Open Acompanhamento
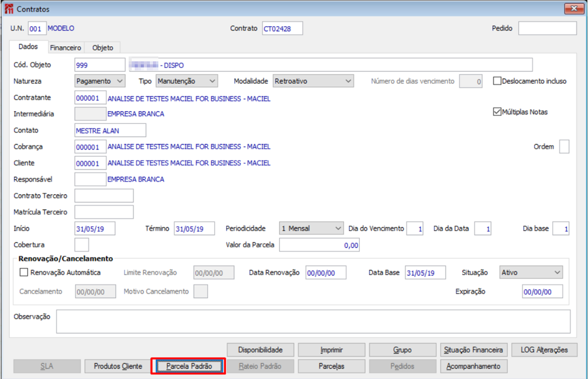The height and width of the screenshot is (379, 588). click(474, 366)
